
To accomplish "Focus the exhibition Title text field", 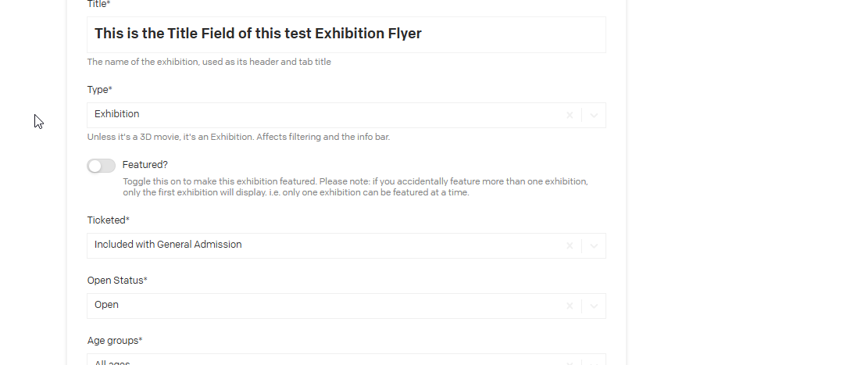I will click(x=346, y=34).
